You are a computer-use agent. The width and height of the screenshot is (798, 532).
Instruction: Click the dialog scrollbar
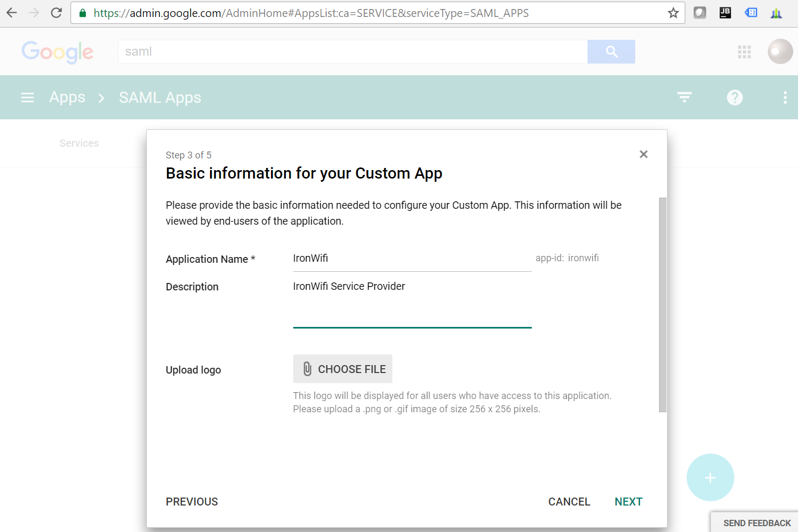[x=661, y=305]
